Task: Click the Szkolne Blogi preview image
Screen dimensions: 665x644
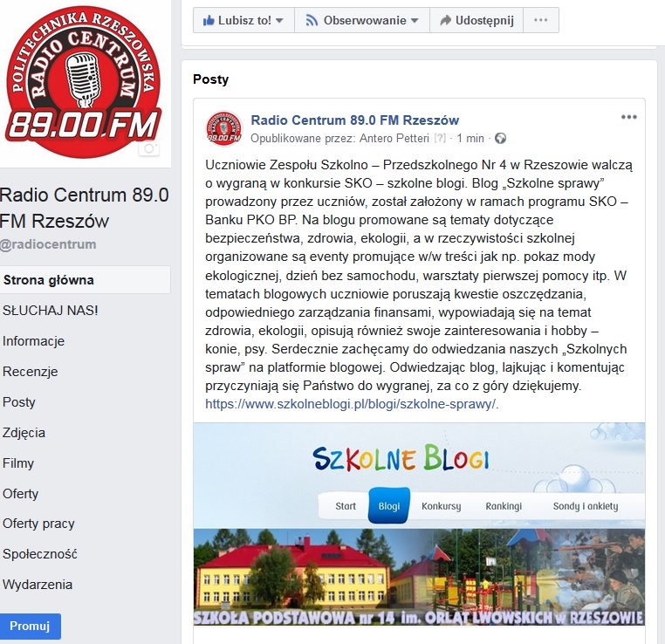Action: (x=419, y=524)
